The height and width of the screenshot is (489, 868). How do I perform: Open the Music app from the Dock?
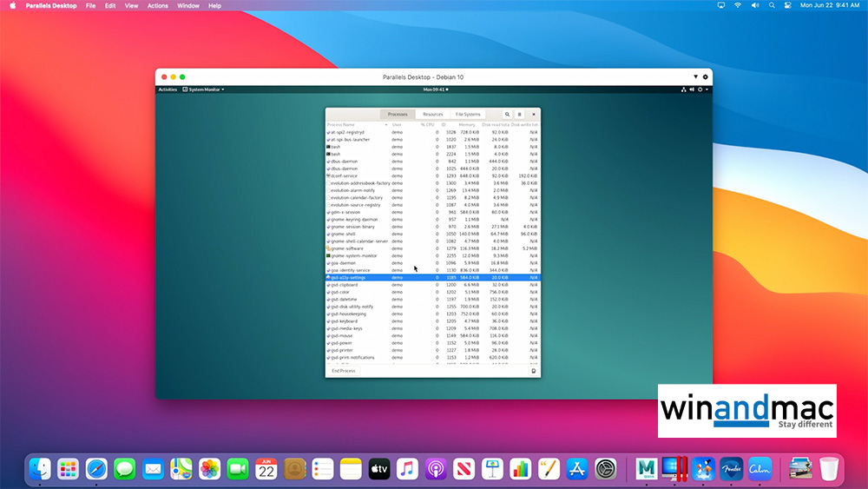tap(407, 469)
